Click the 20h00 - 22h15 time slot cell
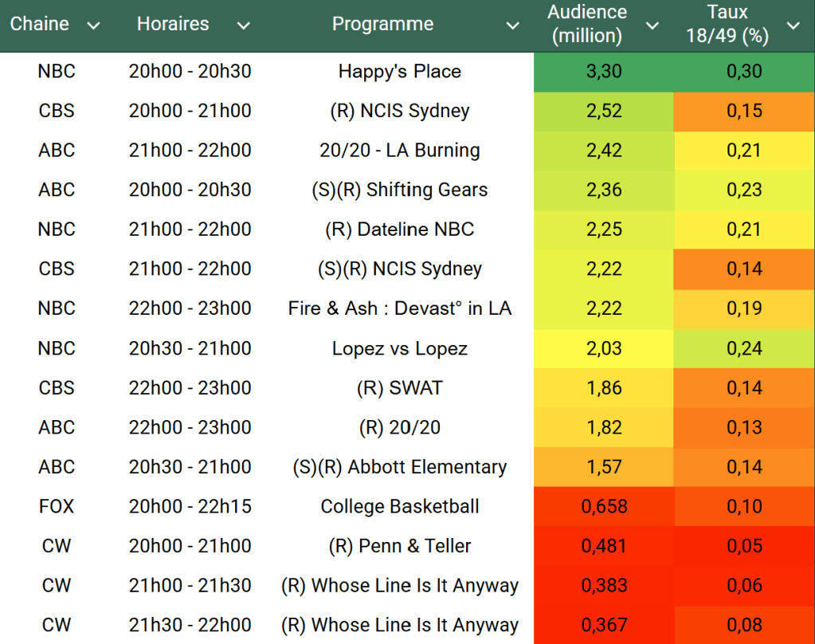 pos(190,506)
